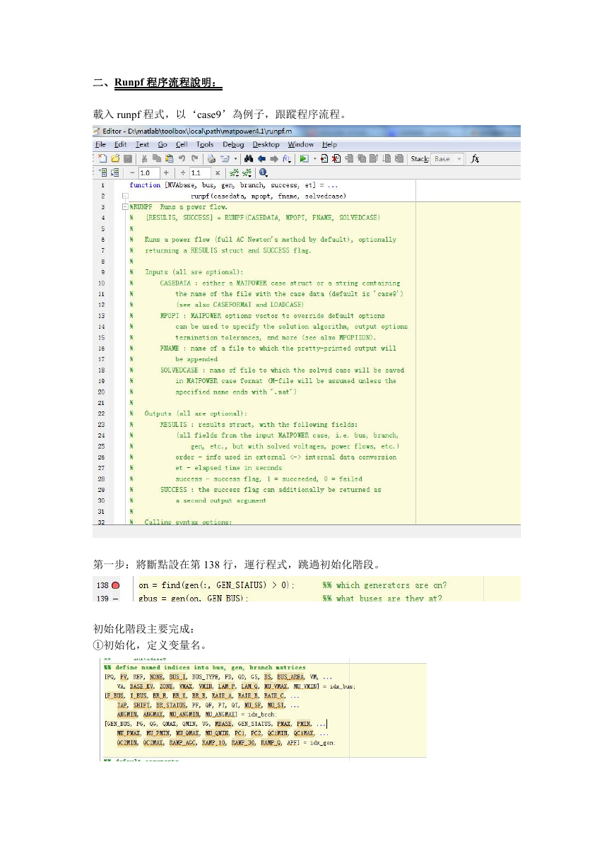Click the Step debug icon
This screenshot has height=868, width=614.
350,159
